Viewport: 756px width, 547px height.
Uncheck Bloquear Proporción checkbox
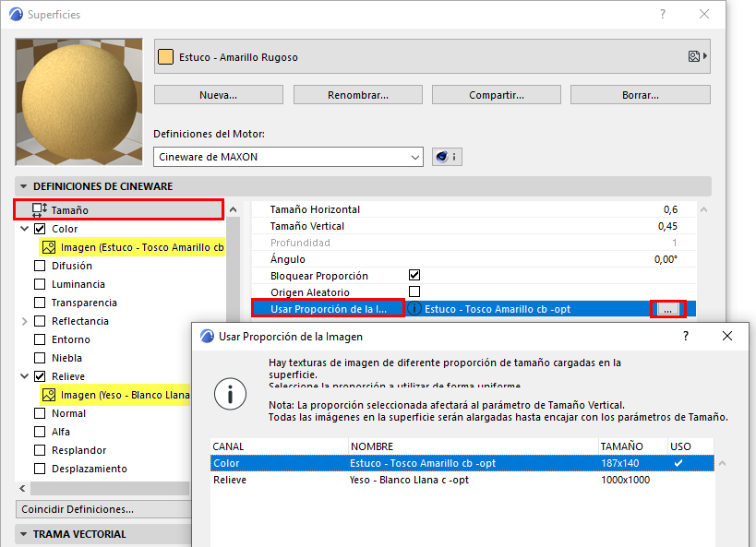(414, 275)
